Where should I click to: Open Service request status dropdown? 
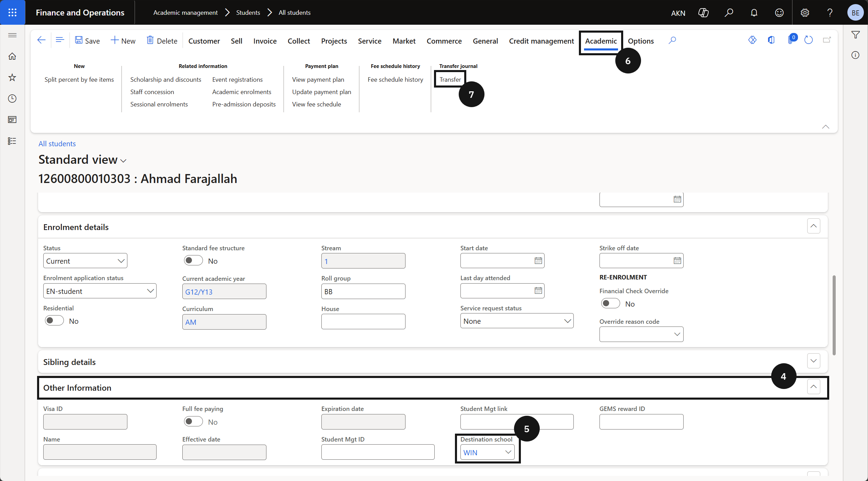click(517, 321)
